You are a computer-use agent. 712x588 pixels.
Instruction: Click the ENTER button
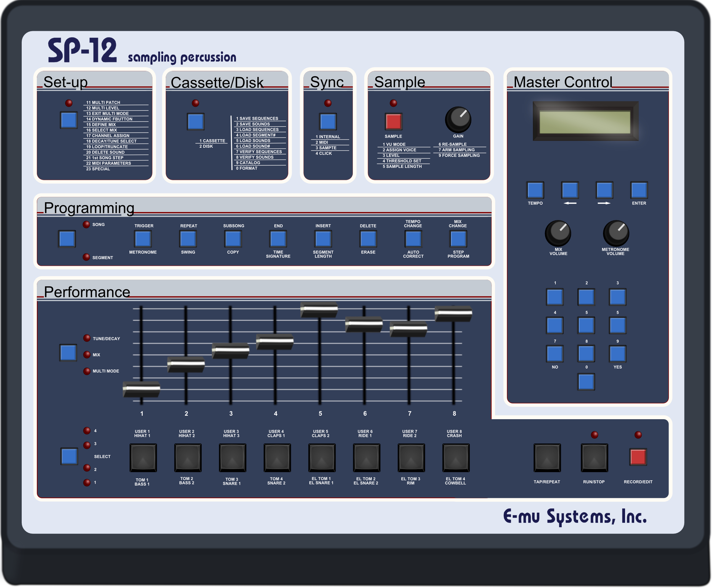pyautogui.click(x=639, y=190)
